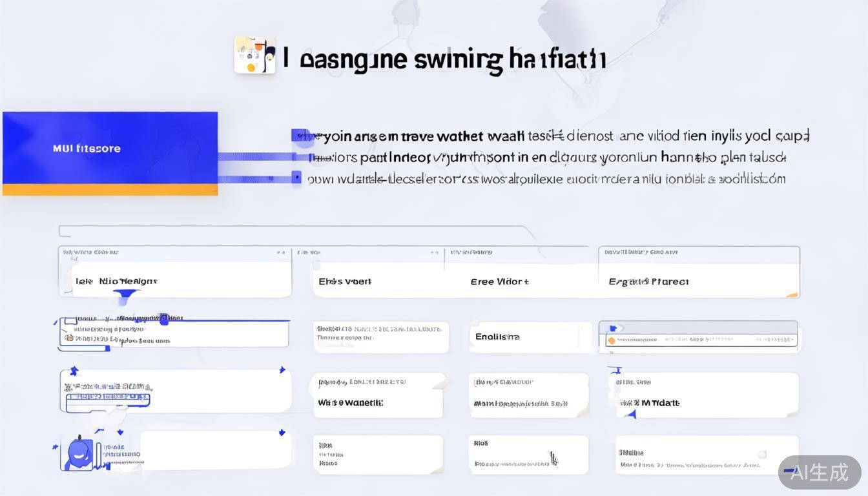This screenshot has width=868, height=496.
Task: Click the blue robot mascot avatar icon
Action: [x=77, y=452]
